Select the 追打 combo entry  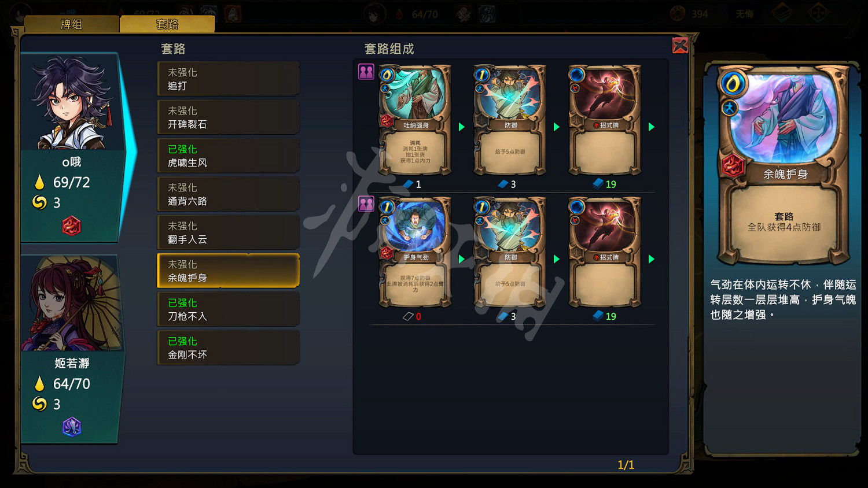(x=229, y=79)
